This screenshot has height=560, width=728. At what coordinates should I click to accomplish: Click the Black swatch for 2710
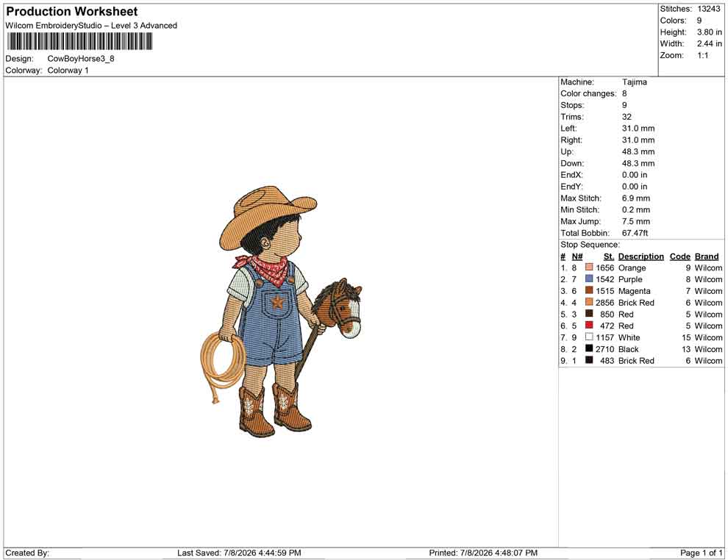[x=589, y=348]
